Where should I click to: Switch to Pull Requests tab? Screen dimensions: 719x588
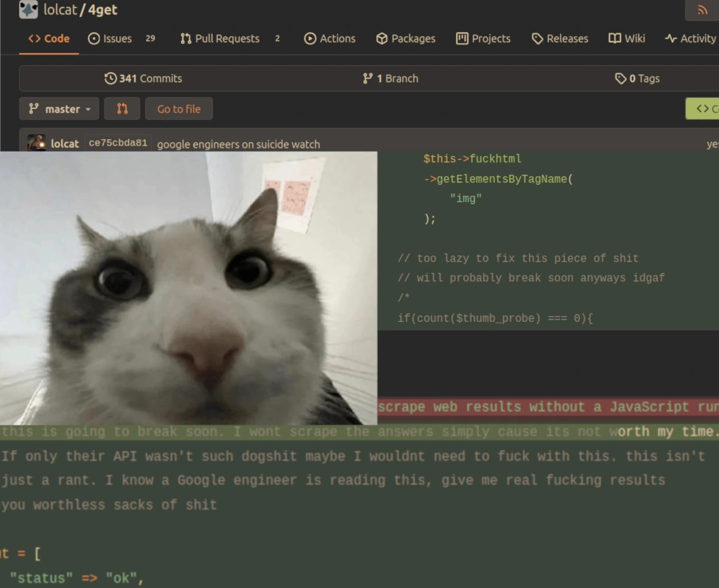click(220, 38)
